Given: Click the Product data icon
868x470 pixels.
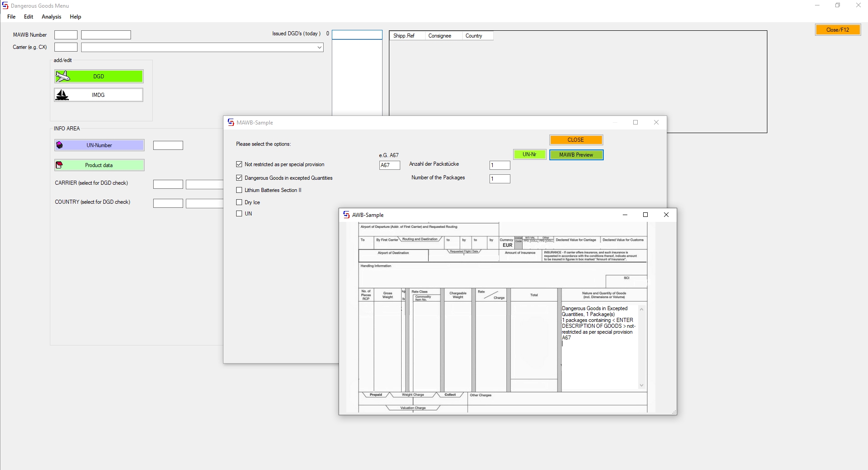Looking at the screenshot, I should 59,165.
